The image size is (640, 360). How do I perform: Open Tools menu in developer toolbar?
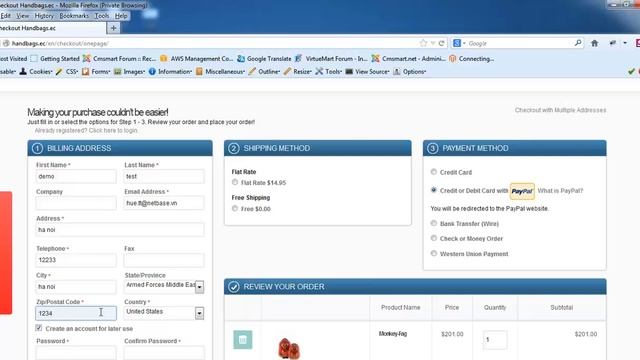[x=329, y=71]
